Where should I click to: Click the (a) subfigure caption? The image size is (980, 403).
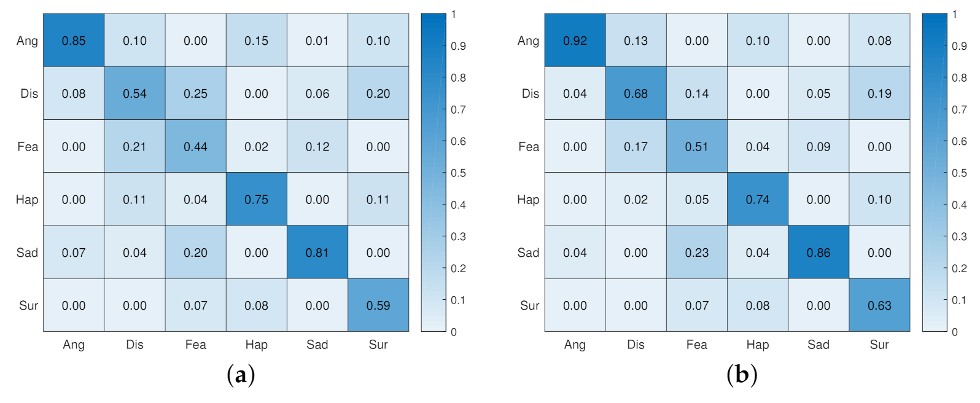tap(241, 374)
